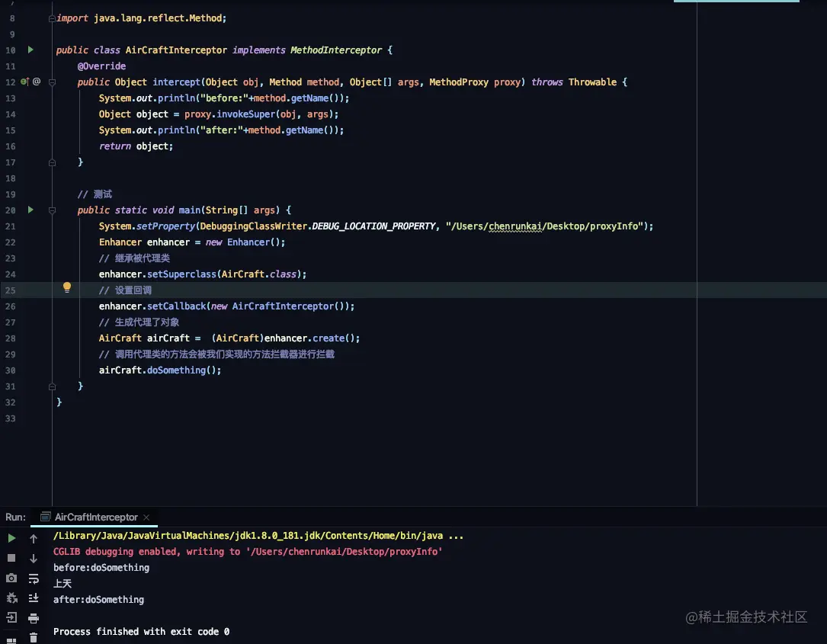Click the Stop square in the Run panel

[x=11, y=558]
